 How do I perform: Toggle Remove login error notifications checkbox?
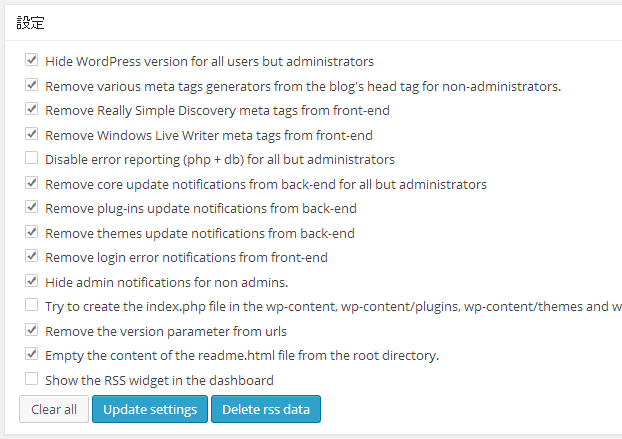tap(31, 256)
